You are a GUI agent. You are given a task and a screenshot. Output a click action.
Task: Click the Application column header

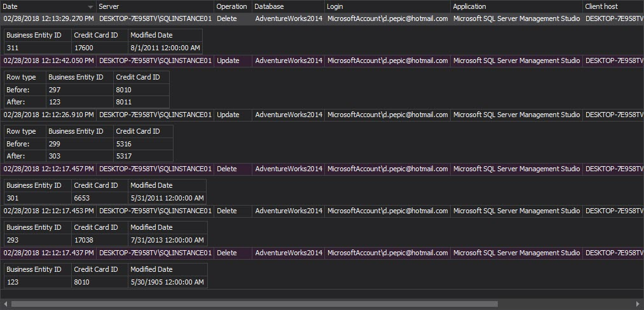[516, 6]
